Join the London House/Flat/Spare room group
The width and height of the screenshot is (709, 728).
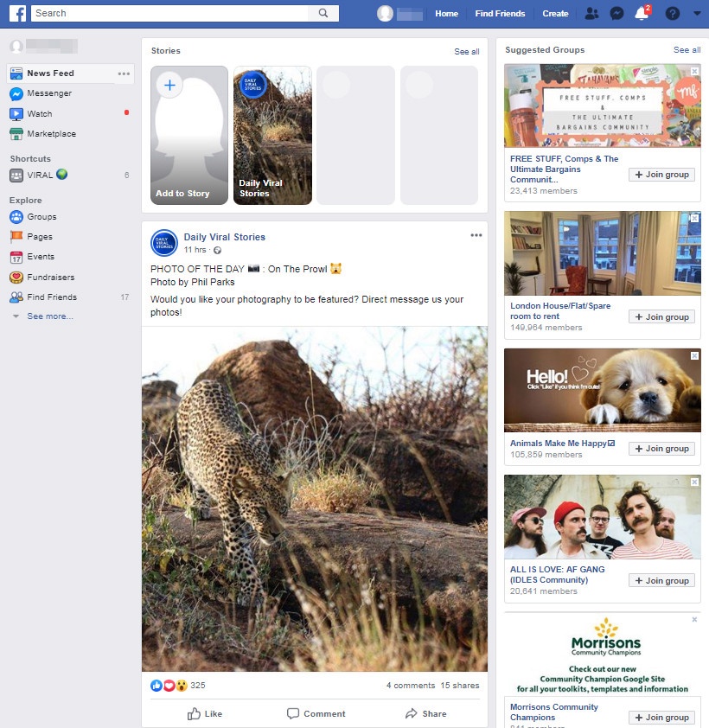[661, 316]
